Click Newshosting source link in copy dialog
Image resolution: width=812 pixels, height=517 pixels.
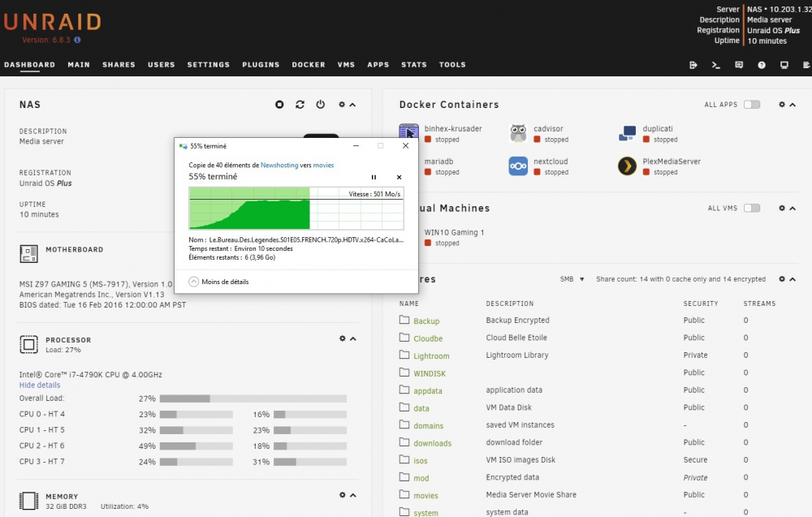coord(279,165)
